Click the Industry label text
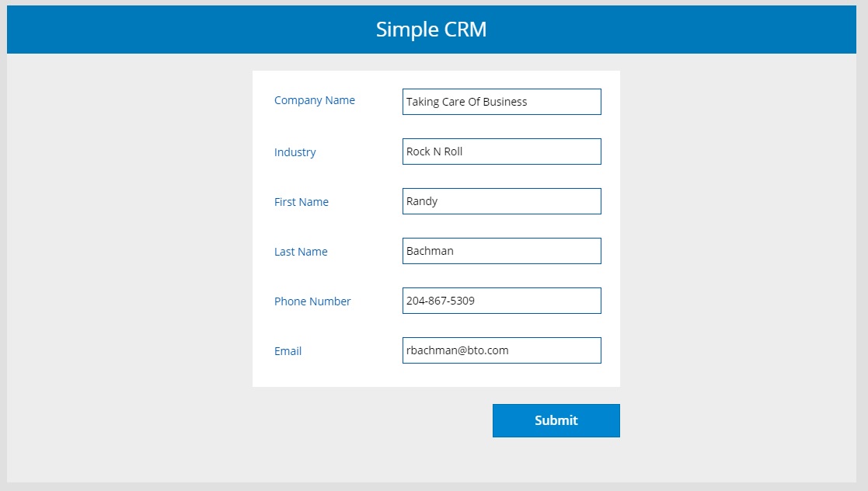868x491 pixels. click(295, 152)
